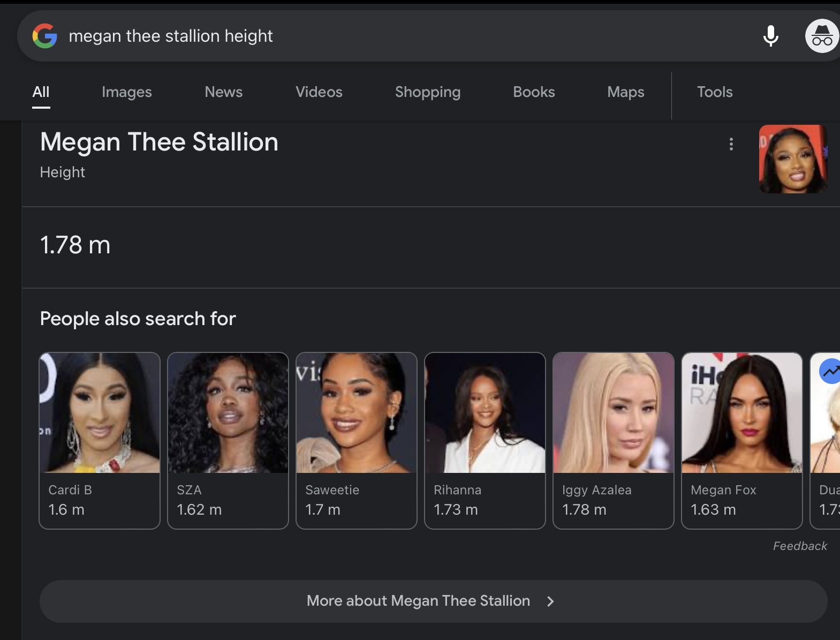Switch to the News tab
840x640 pixels.
point(223,92)
